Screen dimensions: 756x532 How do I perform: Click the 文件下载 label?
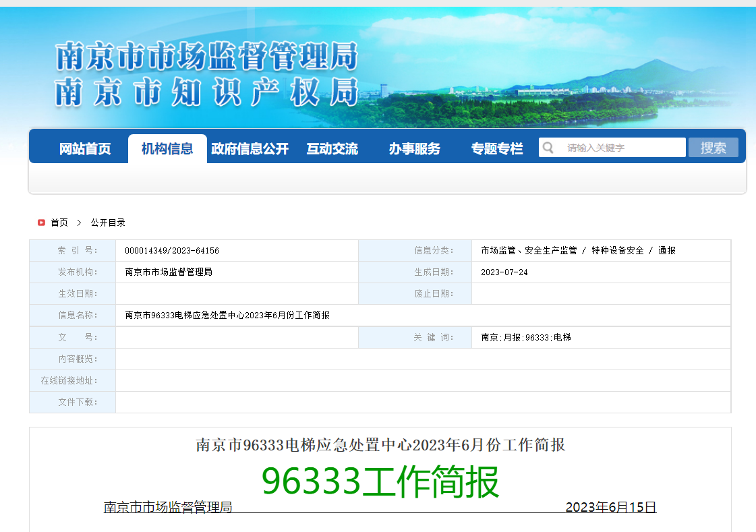(78, 402)
